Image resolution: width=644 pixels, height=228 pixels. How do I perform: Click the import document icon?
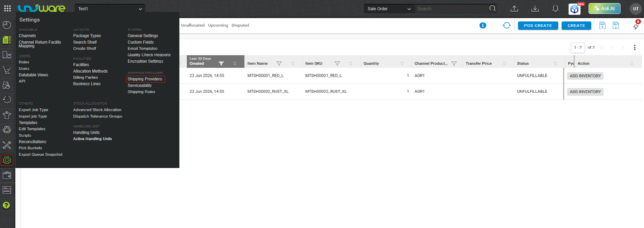coord(602,26)
